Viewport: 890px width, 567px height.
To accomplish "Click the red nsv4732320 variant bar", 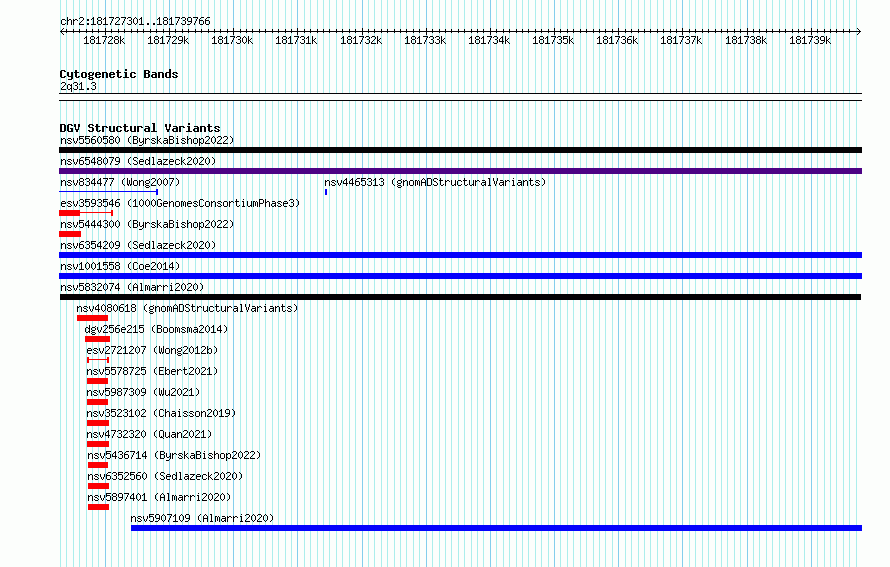I will point(98,444).
